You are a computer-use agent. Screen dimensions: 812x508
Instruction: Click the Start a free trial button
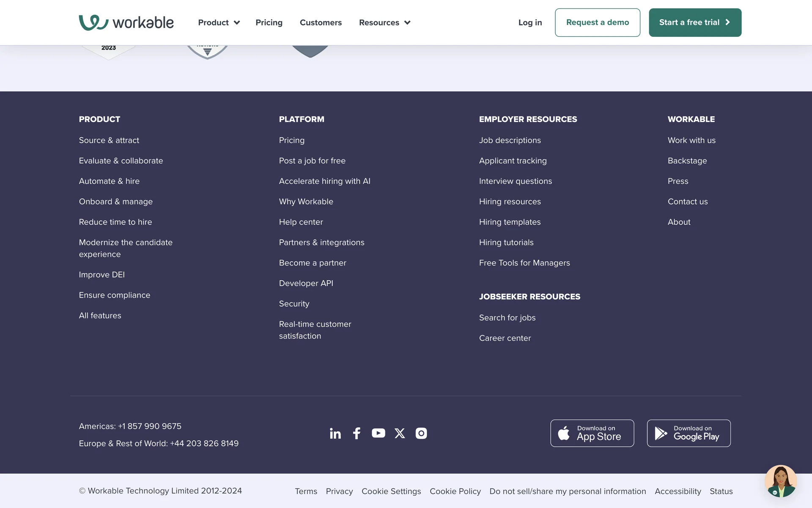695,22
